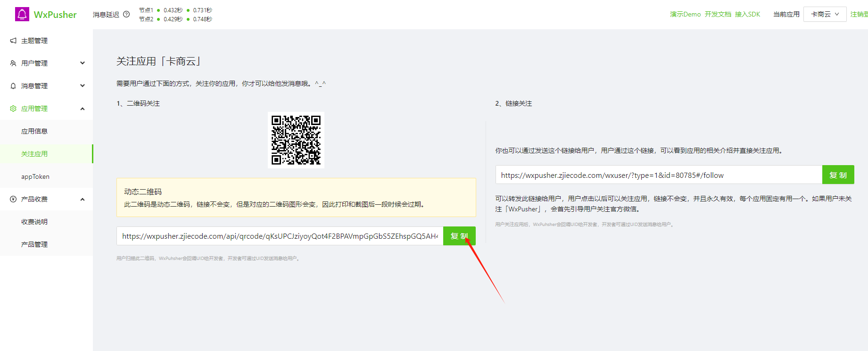Click the 消息延迟 label
Screen dimensions: 868x351
tap(106, 15)
